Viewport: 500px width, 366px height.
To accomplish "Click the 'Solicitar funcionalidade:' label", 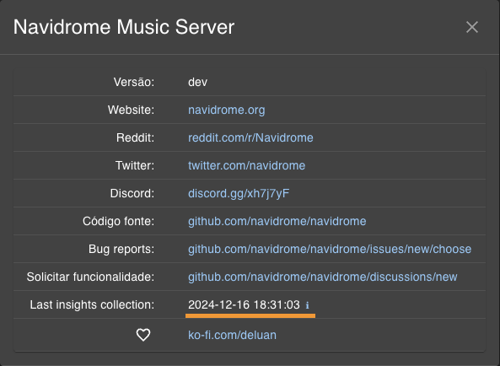I will click(91, 277).
